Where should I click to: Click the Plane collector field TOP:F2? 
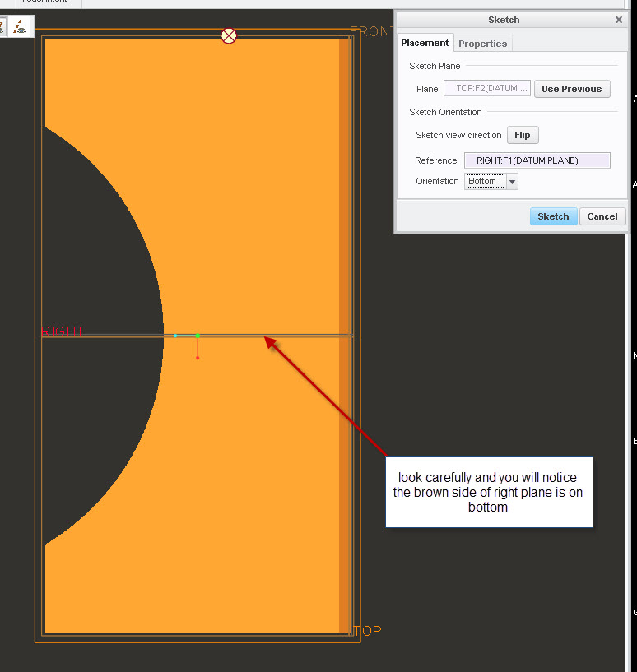(x=487, y=88)
